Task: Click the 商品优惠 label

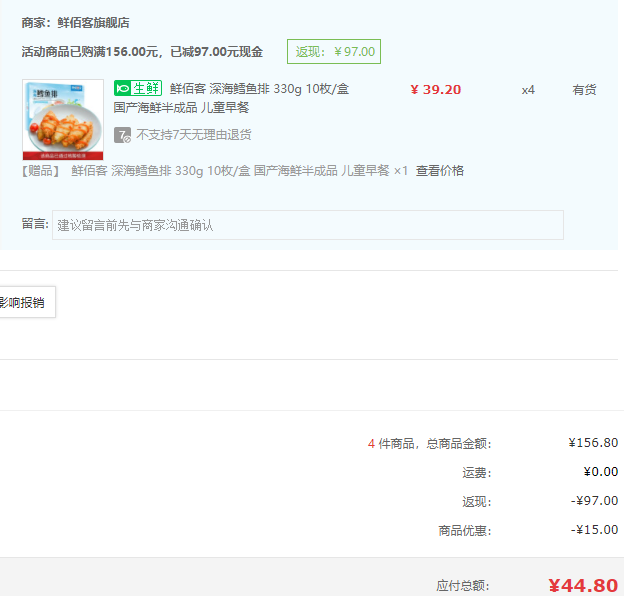Action: click(x=465, y=530)
